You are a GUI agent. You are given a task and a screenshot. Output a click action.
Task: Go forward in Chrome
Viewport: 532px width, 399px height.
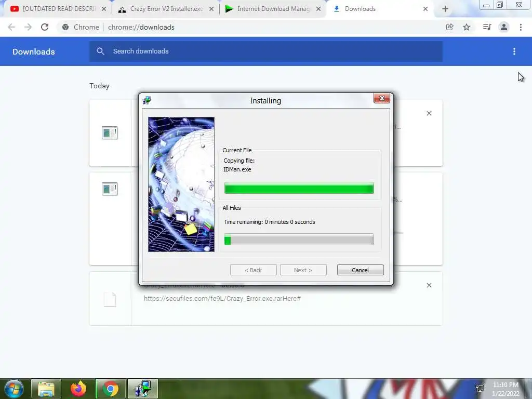coord(28,27)
